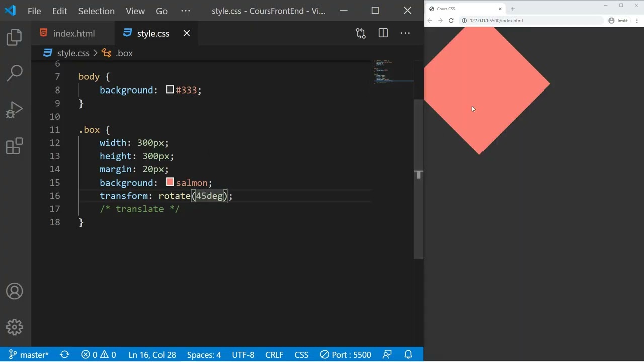Toggle Live Server Port : 5500

click(x=346, y=355)
